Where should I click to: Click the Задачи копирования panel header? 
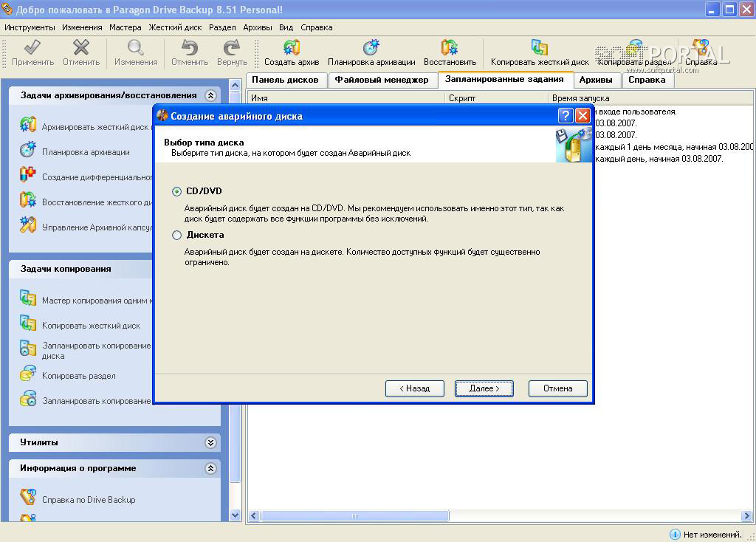tap(81, 269)
